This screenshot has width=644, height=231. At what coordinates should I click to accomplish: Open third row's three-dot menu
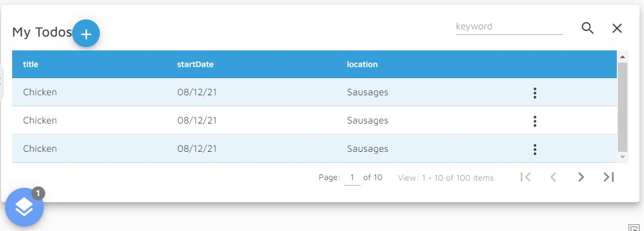pyautogui.click(x=535, y=150)
